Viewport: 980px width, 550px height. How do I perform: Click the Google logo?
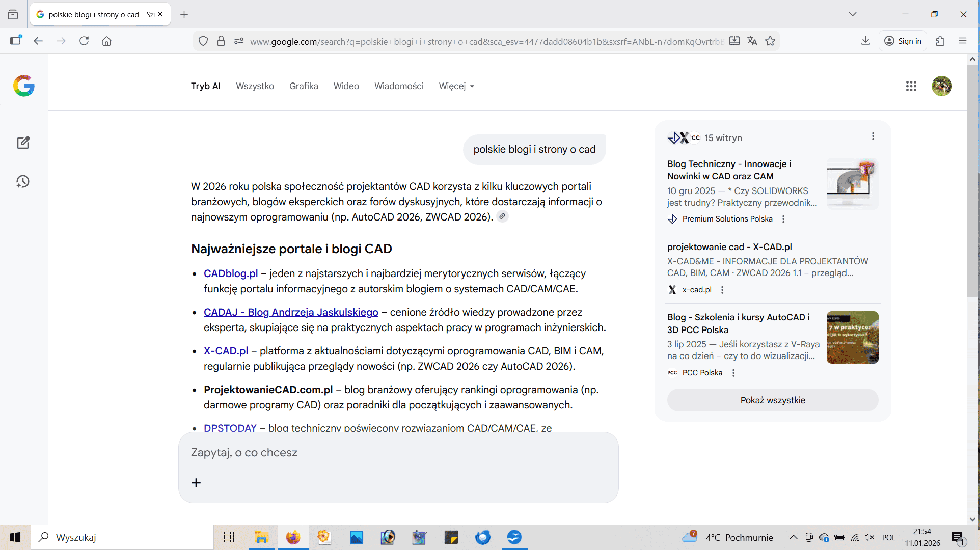[24, 86]
